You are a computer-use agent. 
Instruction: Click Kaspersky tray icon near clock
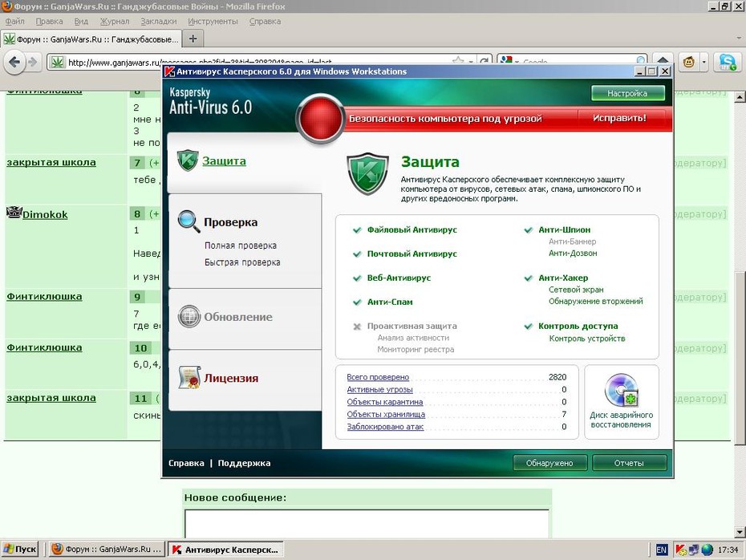click(x=681, y=550)
